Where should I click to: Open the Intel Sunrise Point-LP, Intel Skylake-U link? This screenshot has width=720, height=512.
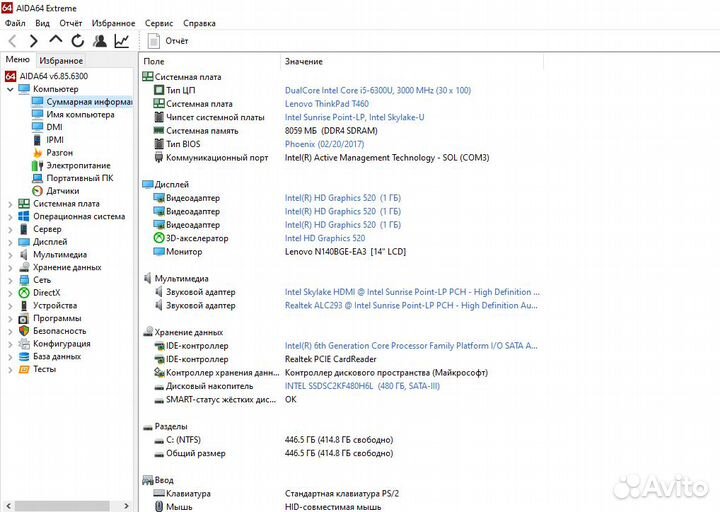(354, 117)
